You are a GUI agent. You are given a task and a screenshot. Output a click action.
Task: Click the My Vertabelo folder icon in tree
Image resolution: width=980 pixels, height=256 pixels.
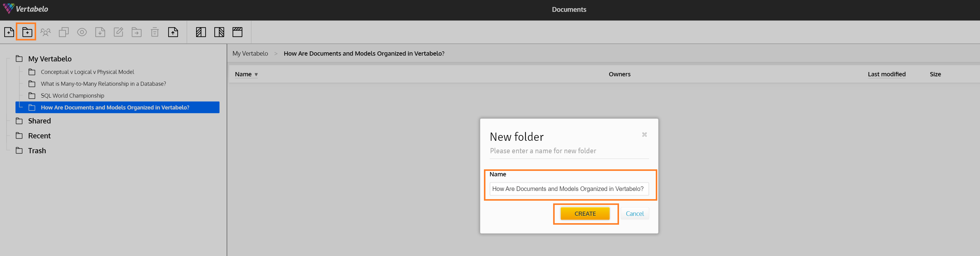pos(19,59)
